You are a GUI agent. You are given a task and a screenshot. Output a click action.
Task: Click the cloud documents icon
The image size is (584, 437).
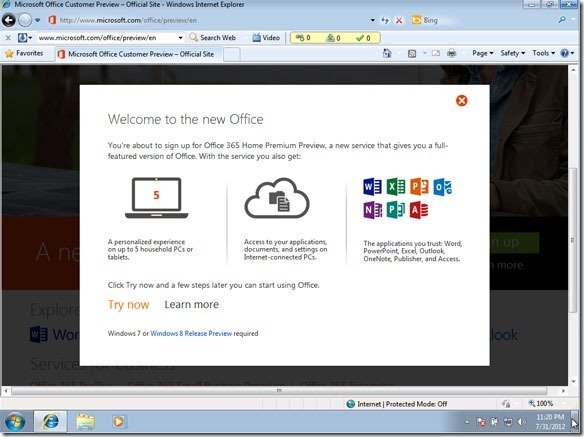coord(277,198)
